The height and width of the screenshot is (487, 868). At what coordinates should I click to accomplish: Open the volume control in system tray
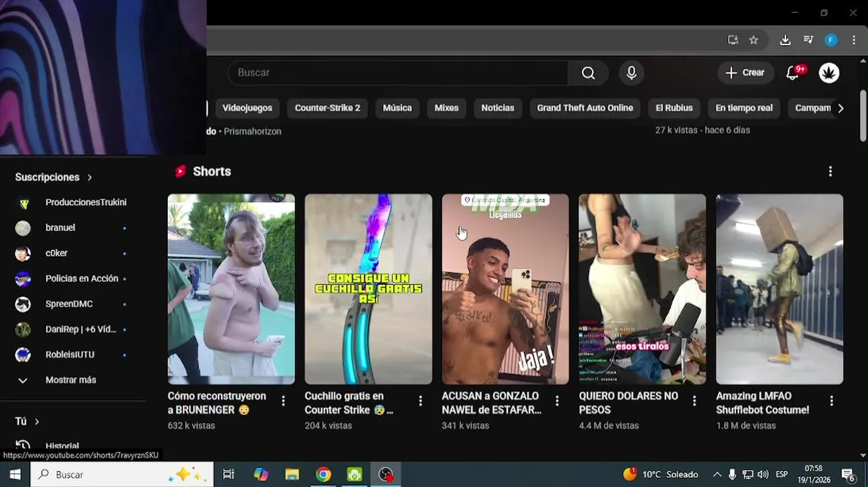[x=763, y=474]
